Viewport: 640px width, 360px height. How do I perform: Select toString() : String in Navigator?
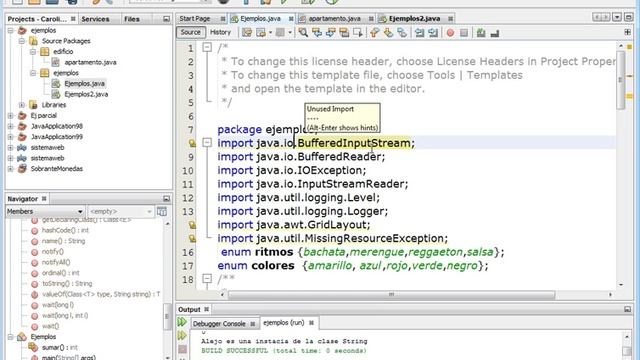click(67, 284)
